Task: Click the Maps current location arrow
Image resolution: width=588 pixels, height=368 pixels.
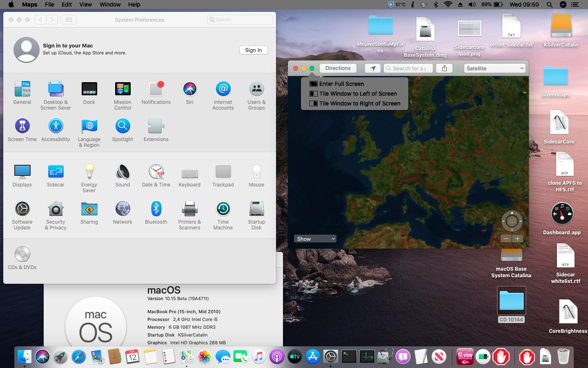Action: 372,68
